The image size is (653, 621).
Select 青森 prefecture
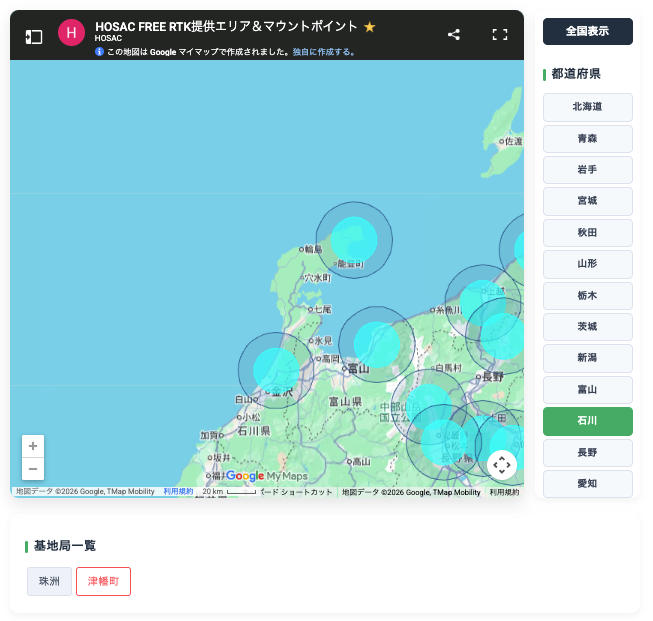(588, 139)
